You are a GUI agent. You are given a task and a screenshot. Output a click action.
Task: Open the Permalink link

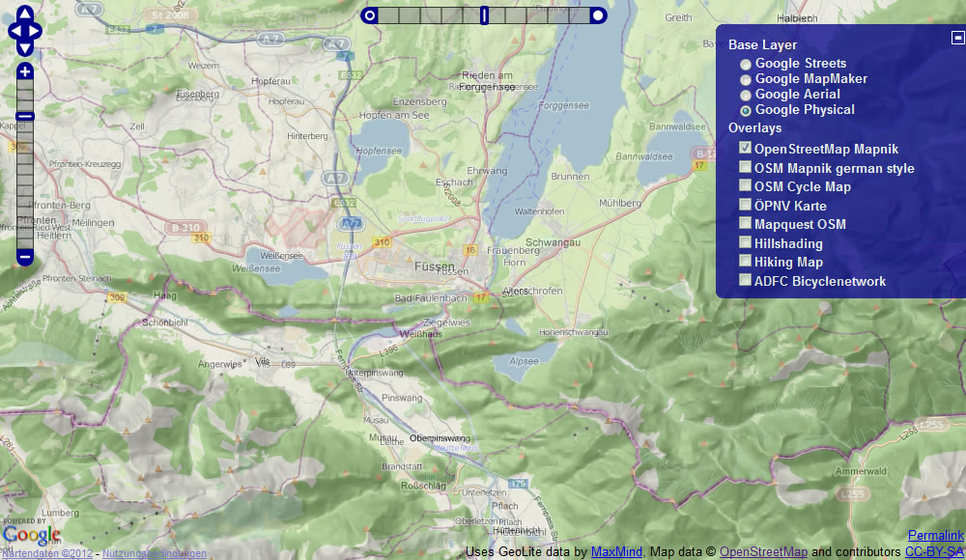(935, 536)
